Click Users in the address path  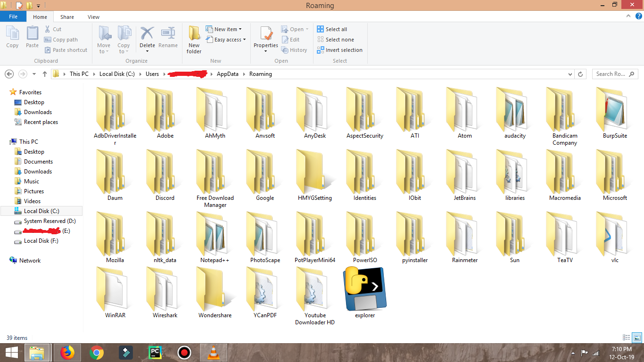(x=152, y=74)
